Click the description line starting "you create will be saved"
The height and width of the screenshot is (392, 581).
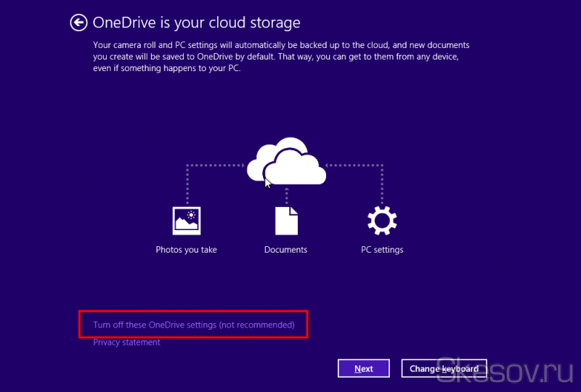[280, 57]
